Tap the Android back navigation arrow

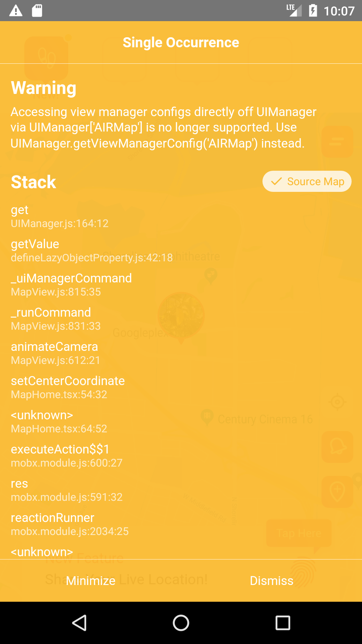point(79,622)
